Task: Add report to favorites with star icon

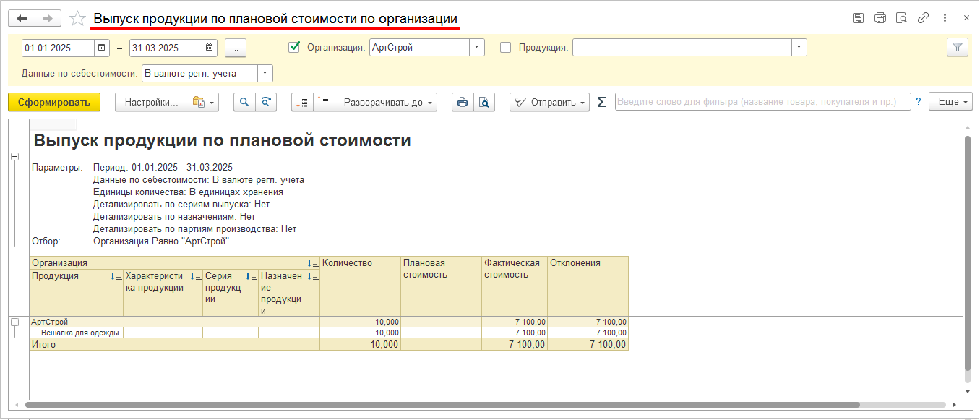Action: click(x=77, y=18)
